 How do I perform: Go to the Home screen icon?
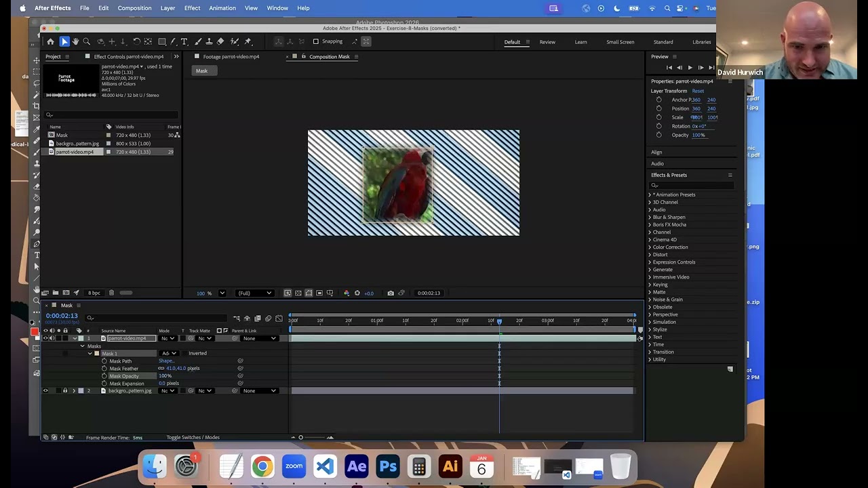point(50,41)
